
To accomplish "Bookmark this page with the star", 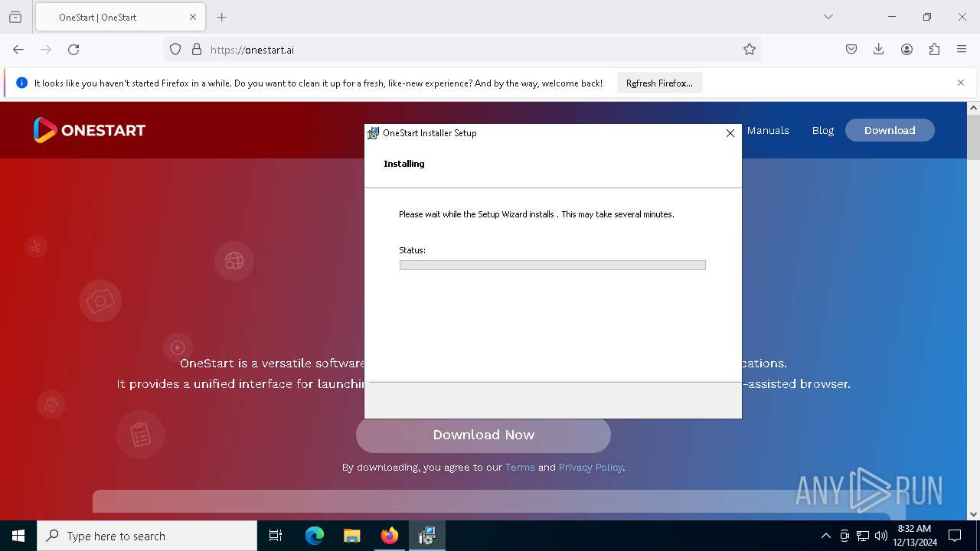I will pos(750,49).
